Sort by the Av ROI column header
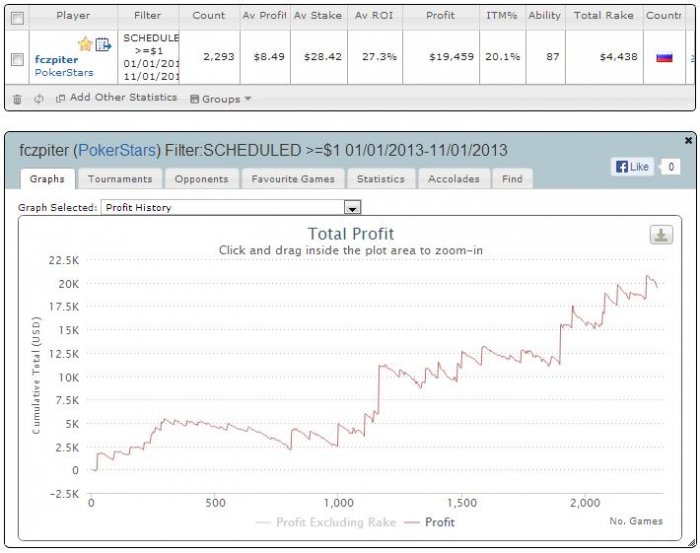The height and width of the screenshot is (553, 700). 374,16
